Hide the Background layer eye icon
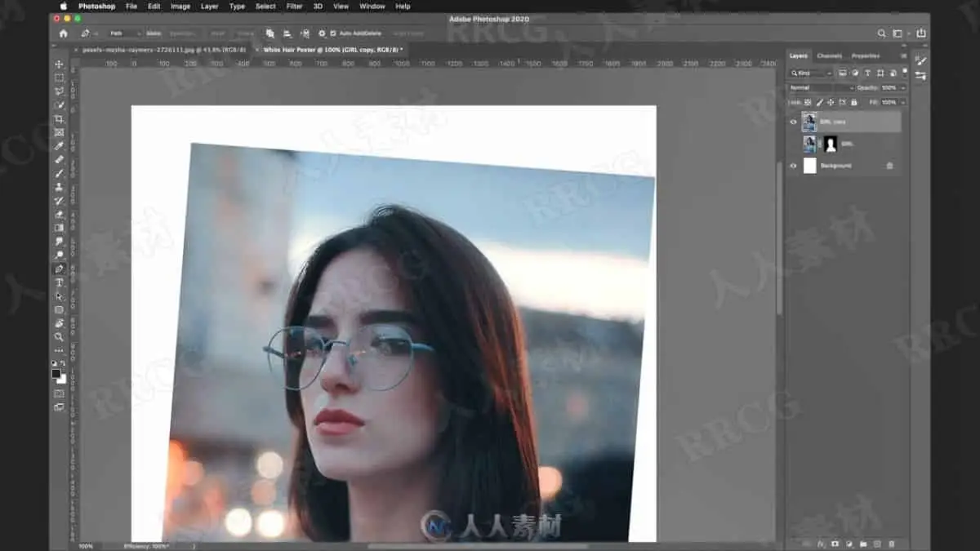The width and height of the screenshot is (980, 551). (792, 166)
